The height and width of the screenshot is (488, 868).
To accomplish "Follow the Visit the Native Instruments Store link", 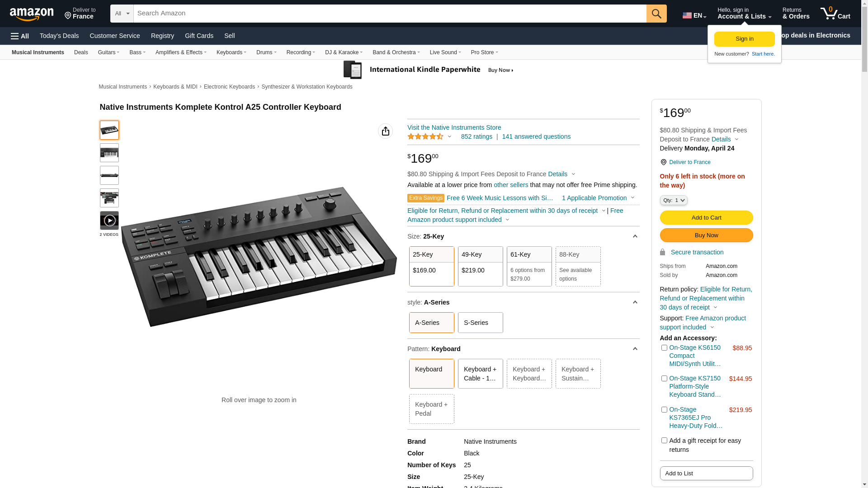I will [454, 127].
